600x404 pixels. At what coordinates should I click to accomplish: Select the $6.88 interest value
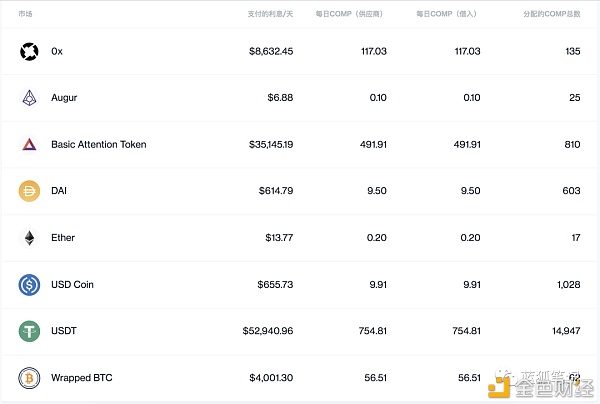[x=280, y=98]
